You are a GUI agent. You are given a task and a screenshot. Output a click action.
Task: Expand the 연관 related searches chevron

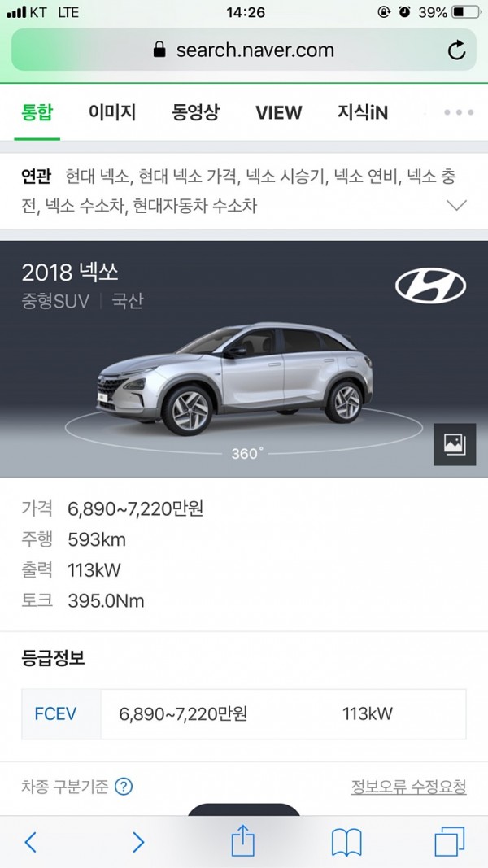[456, 206]
